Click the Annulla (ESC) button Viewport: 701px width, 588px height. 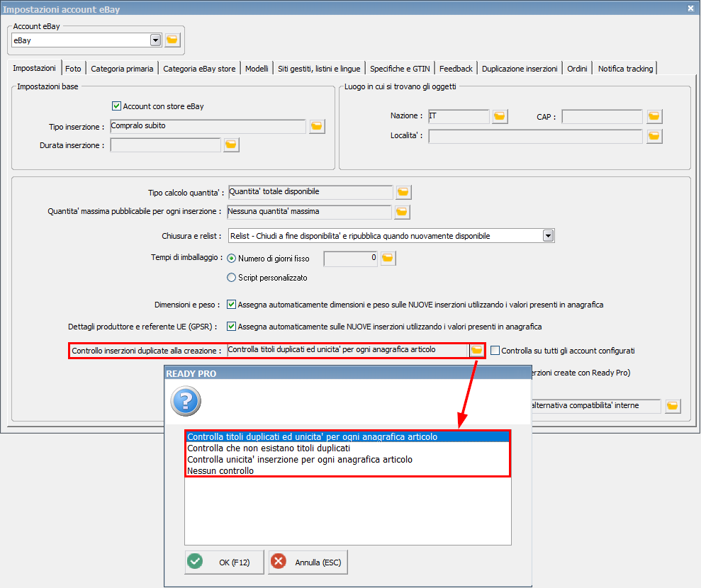(x=308, y=562)
